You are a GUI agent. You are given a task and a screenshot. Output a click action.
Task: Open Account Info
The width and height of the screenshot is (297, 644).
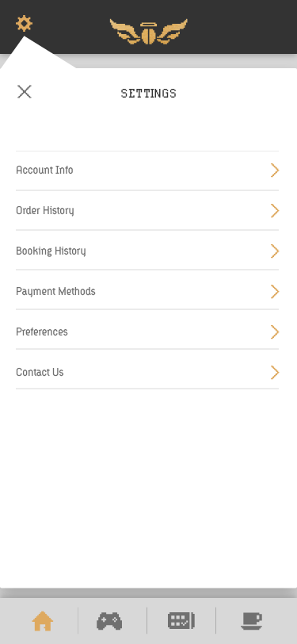[147, 171]
